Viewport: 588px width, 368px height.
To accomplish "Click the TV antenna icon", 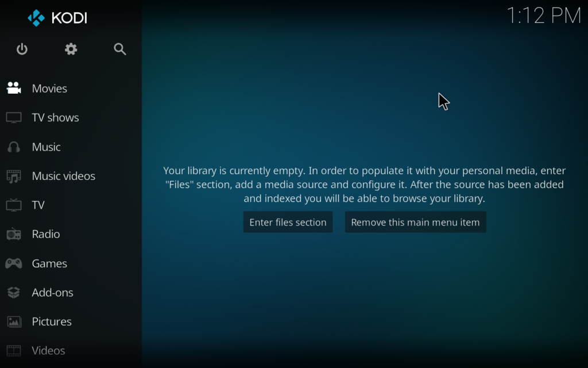I will click(14, 205).
